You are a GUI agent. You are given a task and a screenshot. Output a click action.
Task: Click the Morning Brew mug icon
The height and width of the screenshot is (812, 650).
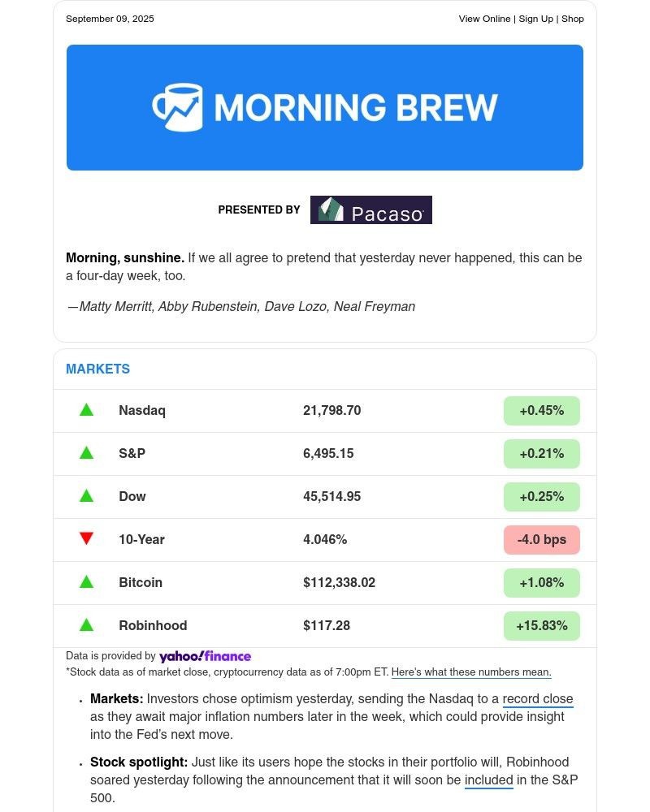[177, 107]
